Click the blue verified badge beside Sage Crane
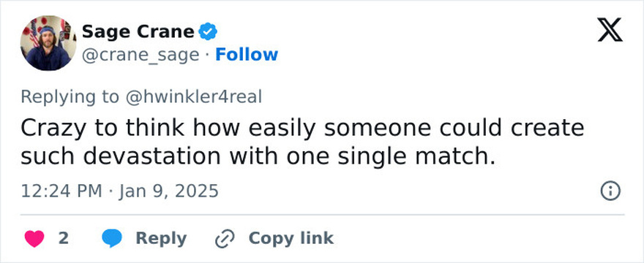Image resolution: width=644 pixels, height=263 pixels. coord(208,31)
